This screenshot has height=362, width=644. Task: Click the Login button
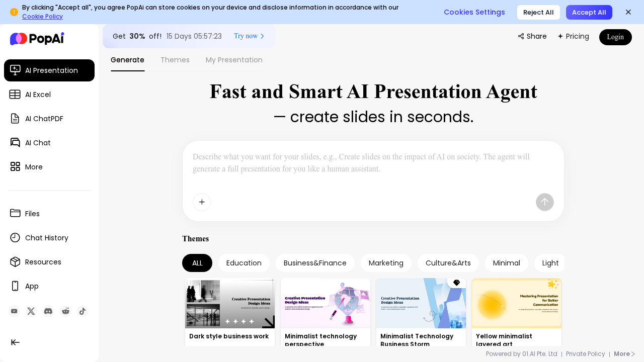tap(615, 37)
